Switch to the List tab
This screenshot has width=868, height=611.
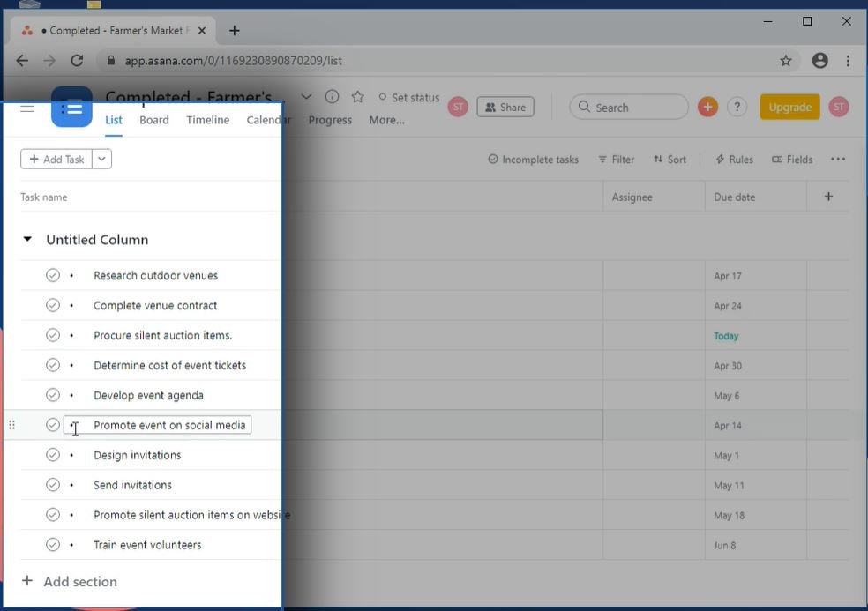114,120
